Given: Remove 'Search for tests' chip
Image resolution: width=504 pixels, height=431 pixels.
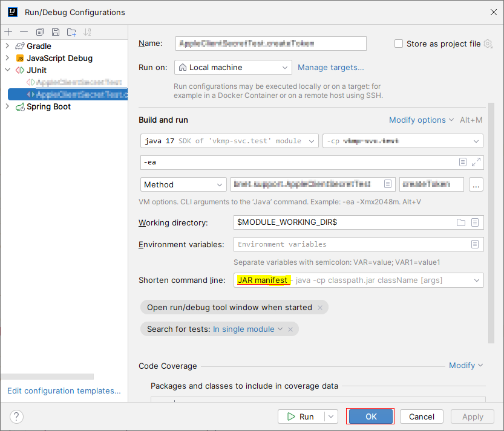Looking at the screenshot, I should [x=290, y=329].
